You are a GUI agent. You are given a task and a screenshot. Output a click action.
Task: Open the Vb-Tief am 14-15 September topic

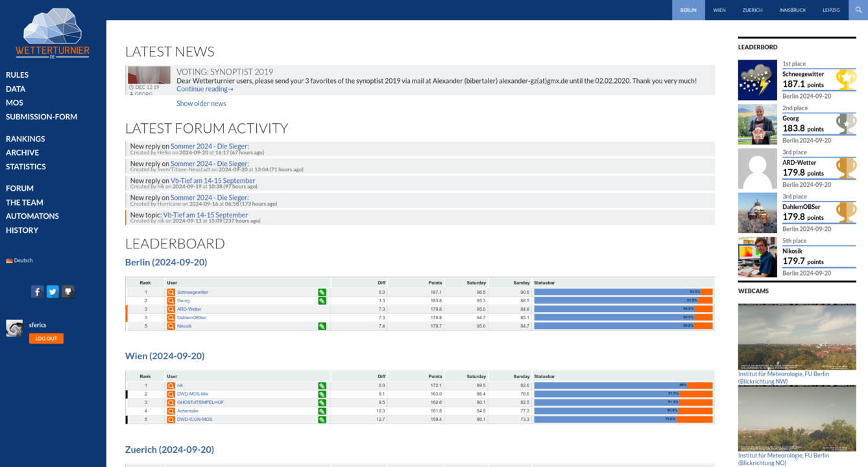pyautogui.click(x=205, y=215)
